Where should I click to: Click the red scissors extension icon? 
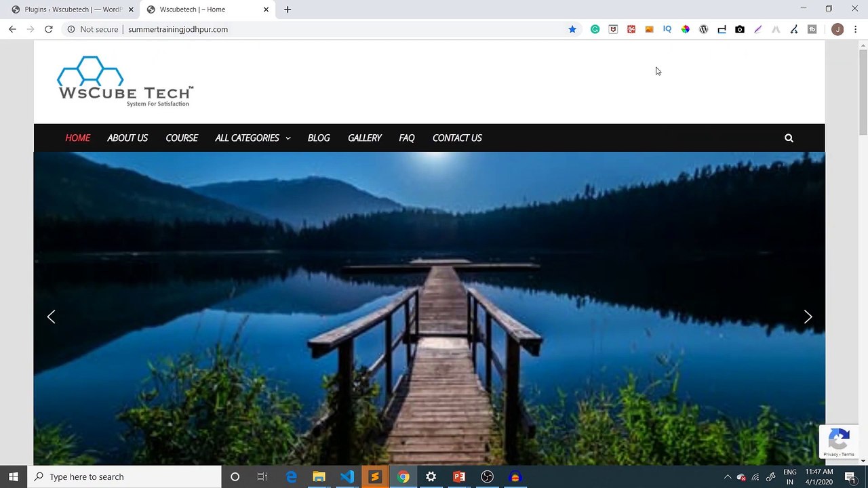(631, 29)
